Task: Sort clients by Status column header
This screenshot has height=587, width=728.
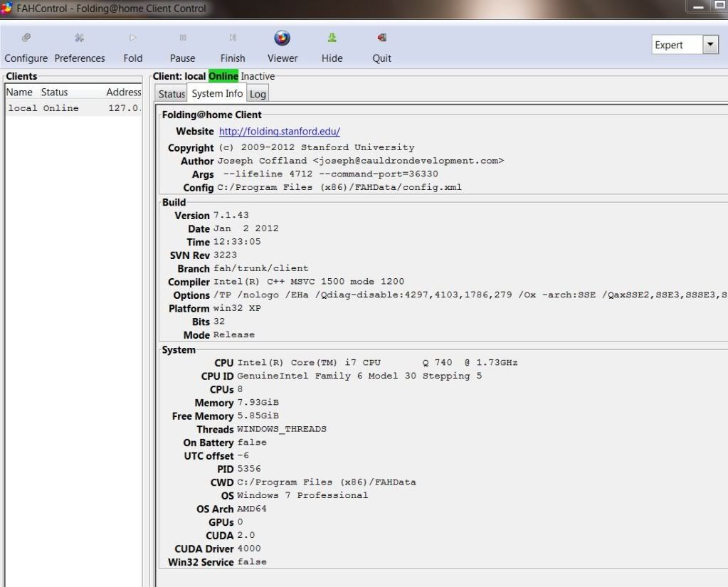Action: (x=54, y=92)
